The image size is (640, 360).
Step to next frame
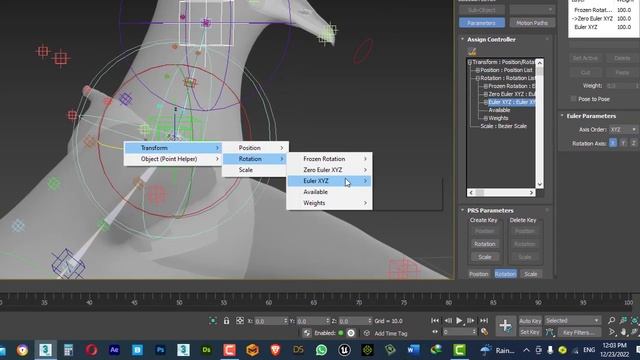click(x=471, y=321)
